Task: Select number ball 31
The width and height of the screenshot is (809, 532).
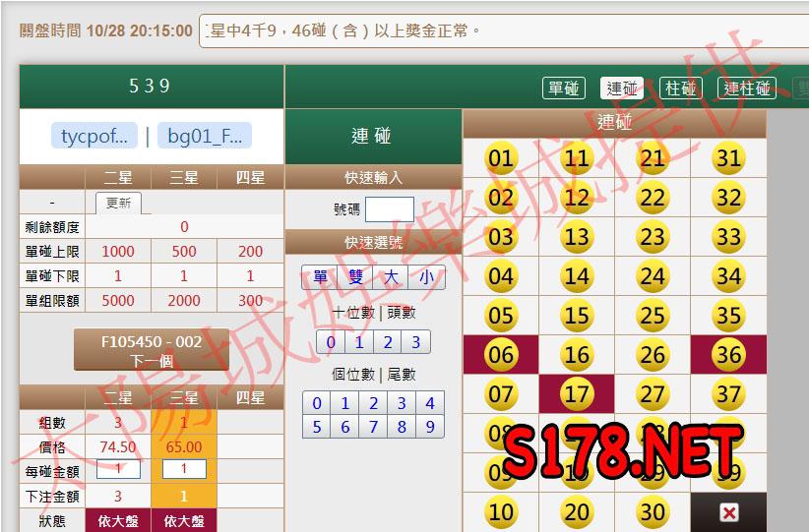Action: tap(728, 157)
